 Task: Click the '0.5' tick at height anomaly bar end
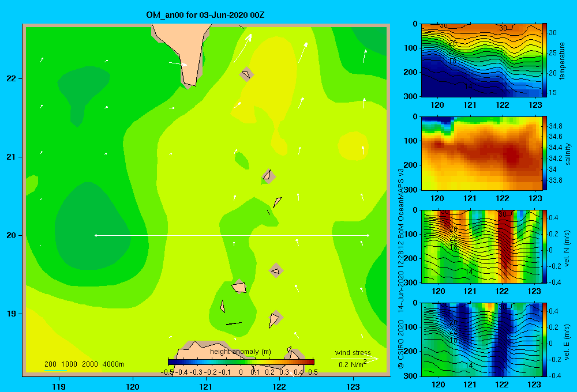point(313,372)
